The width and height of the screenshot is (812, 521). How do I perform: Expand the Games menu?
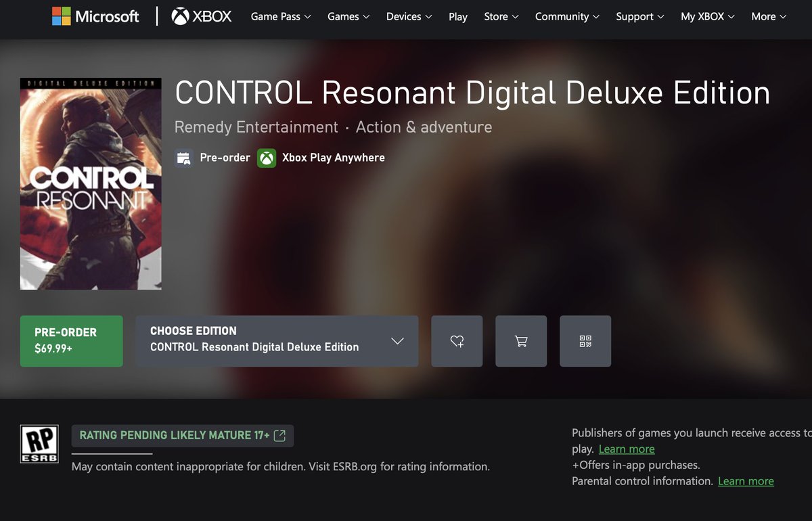coord(348,16)
